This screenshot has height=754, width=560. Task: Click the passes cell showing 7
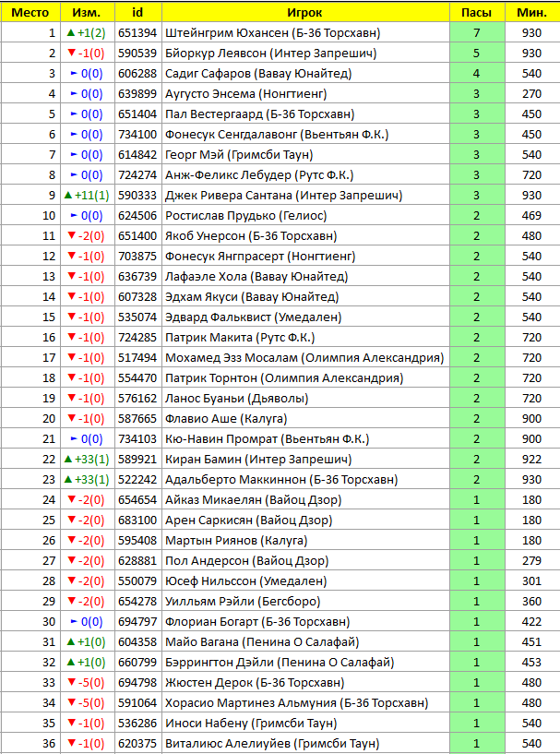[477, 32]
